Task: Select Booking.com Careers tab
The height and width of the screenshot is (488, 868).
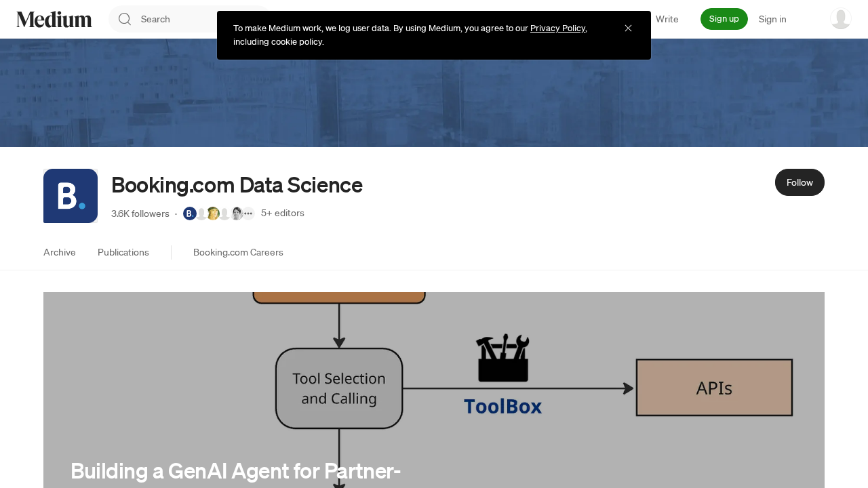Action: coord(238,251)
